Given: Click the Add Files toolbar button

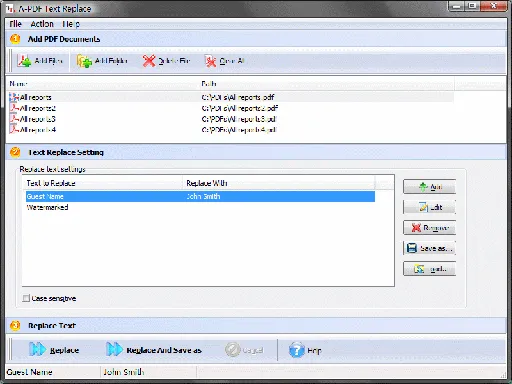Looking at the screenshot, I should 40,61.
